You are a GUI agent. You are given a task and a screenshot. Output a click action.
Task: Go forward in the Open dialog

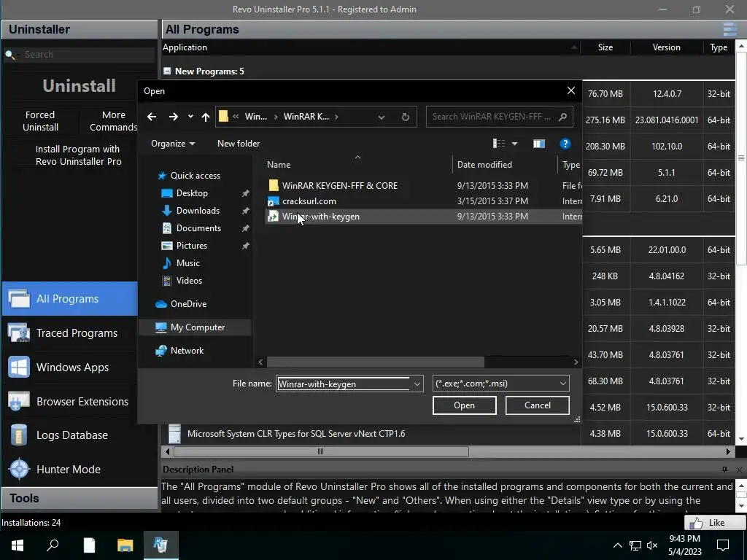coord(174,117)
